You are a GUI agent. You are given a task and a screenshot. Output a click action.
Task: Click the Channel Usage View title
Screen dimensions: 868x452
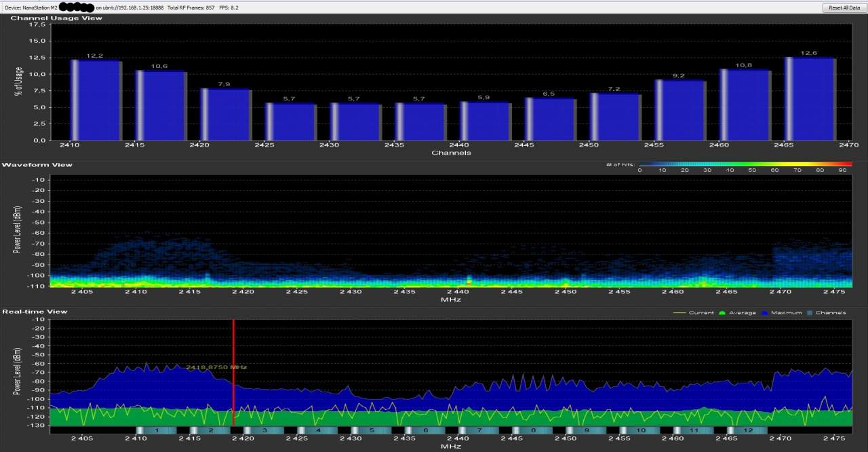[x=56, y=18]
